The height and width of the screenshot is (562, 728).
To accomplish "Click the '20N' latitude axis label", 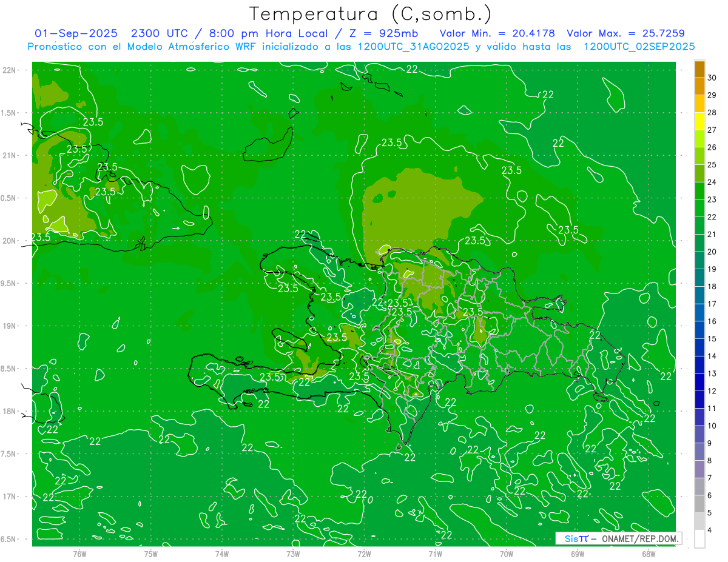I will click(x=9, y=241).
